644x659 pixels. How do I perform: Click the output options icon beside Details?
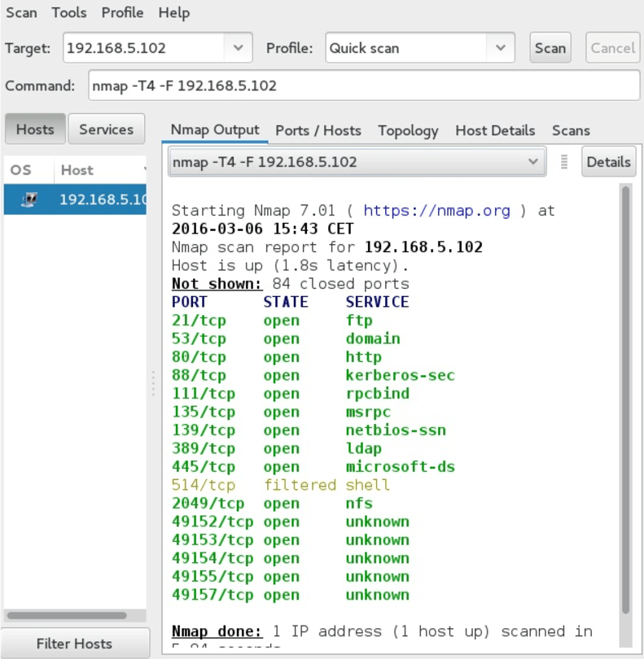pyautogui.click(x=564, y=162)
